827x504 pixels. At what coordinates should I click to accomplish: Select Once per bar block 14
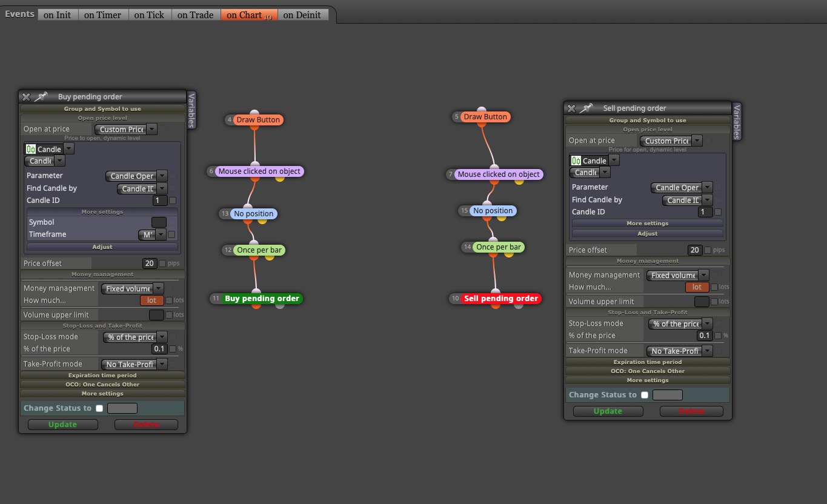(x=499, y=247)
